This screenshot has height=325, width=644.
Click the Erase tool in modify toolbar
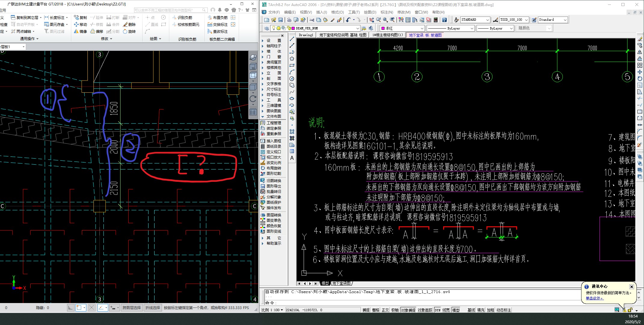coord(640,39)
